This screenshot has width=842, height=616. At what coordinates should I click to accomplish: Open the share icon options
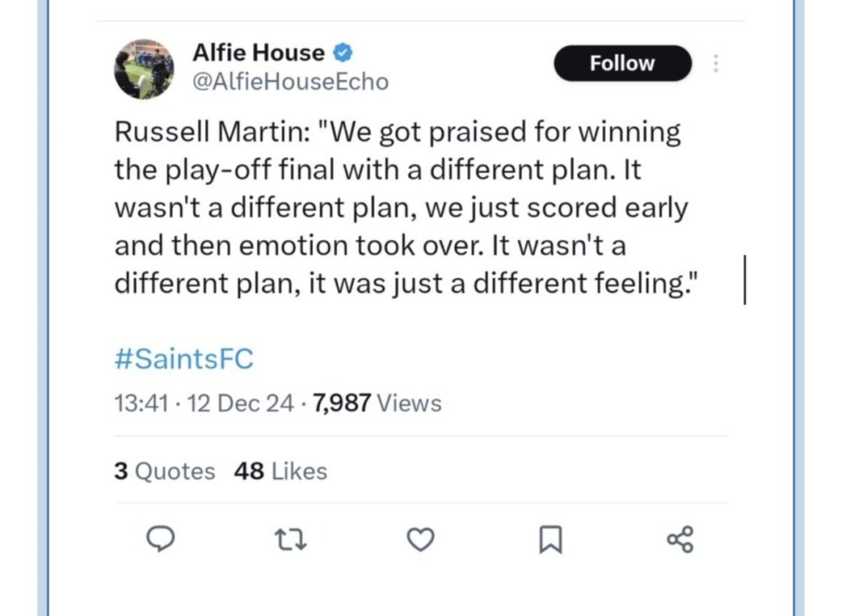coord(679,540)
